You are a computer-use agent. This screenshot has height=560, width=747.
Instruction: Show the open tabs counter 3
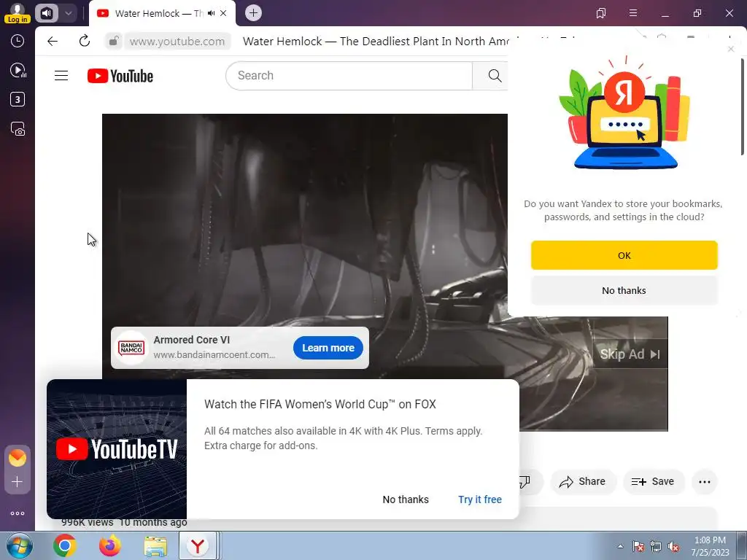point(18,99)
